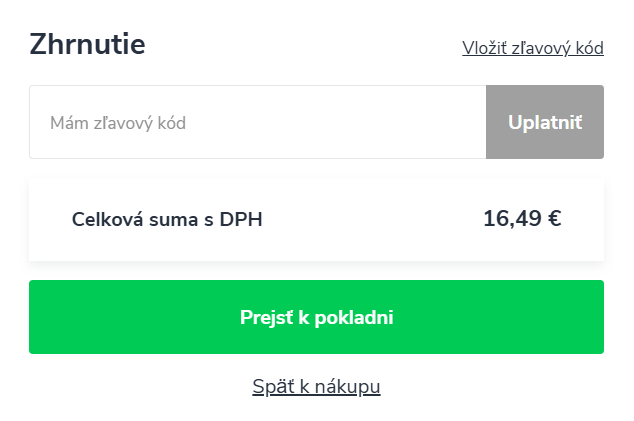Click the 16,49 € total amount
The image size is (634, 421).
[x=521, y=219]
